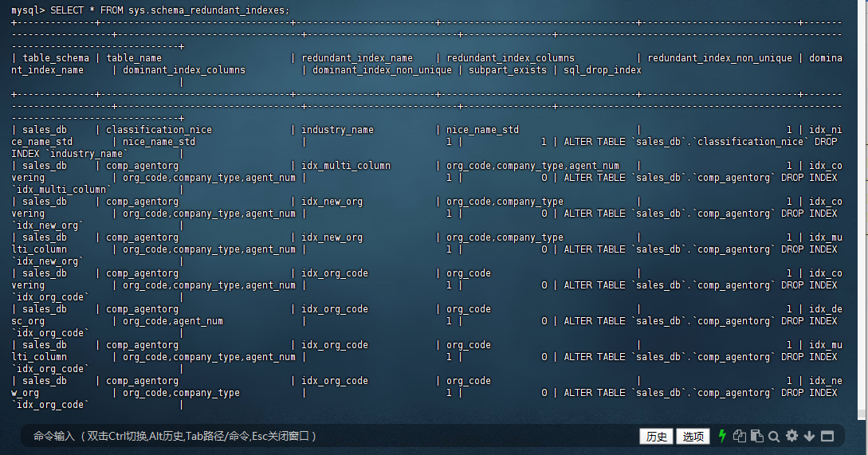The image size is (868, 455).
Task: Click the idx_ne dominant index text
Action: [x=826, y=382]
